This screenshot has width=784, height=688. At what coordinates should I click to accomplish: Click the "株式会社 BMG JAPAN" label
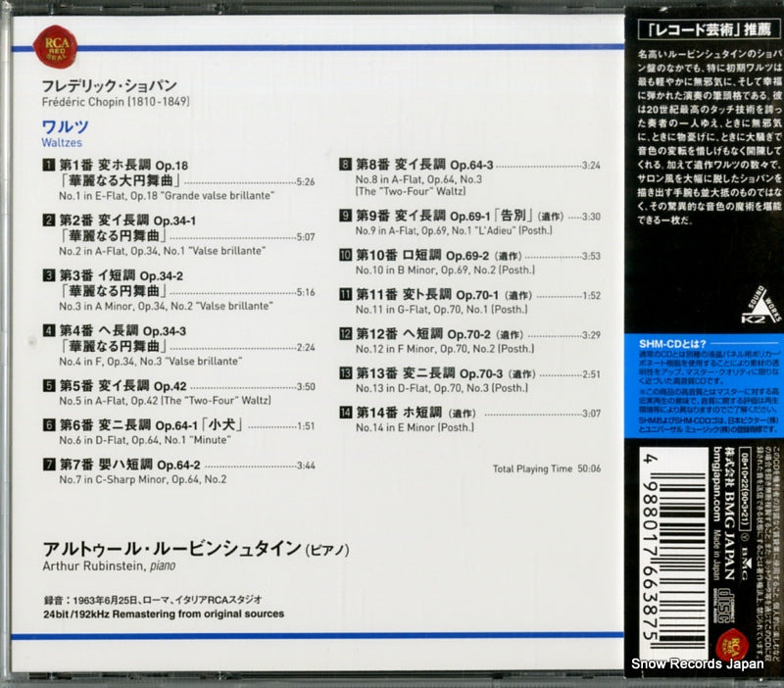[x=730, y=513]
